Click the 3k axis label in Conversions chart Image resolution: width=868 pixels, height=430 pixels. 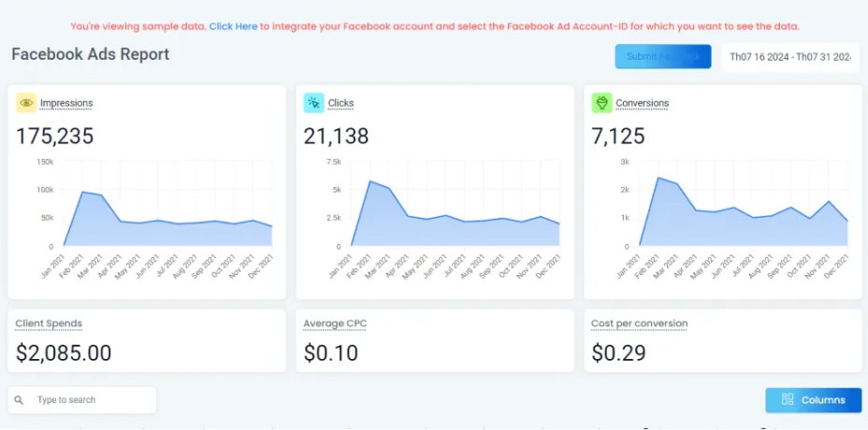625,162
